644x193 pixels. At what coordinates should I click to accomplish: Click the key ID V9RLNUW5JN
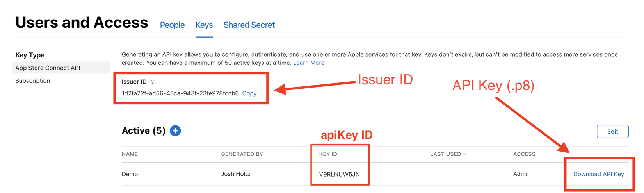[x=339, y=174]
